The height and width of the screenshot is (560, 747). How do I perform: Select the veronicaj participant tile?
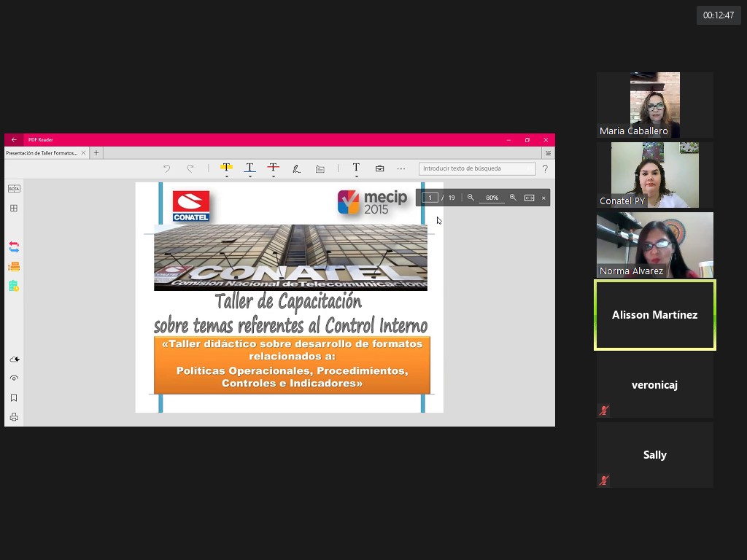(655, 385)
